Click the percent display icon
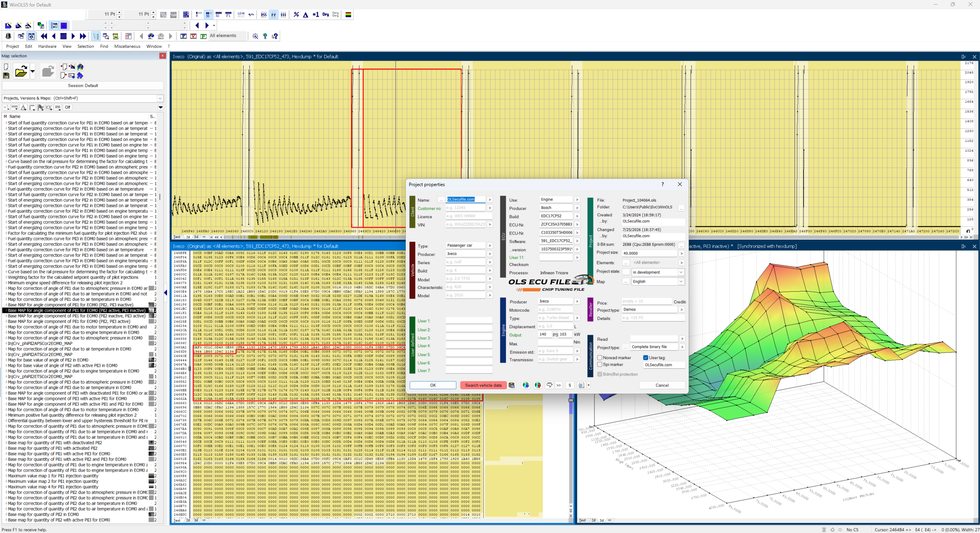The width and height of the screenshot is (980, 533). [296, 15]
